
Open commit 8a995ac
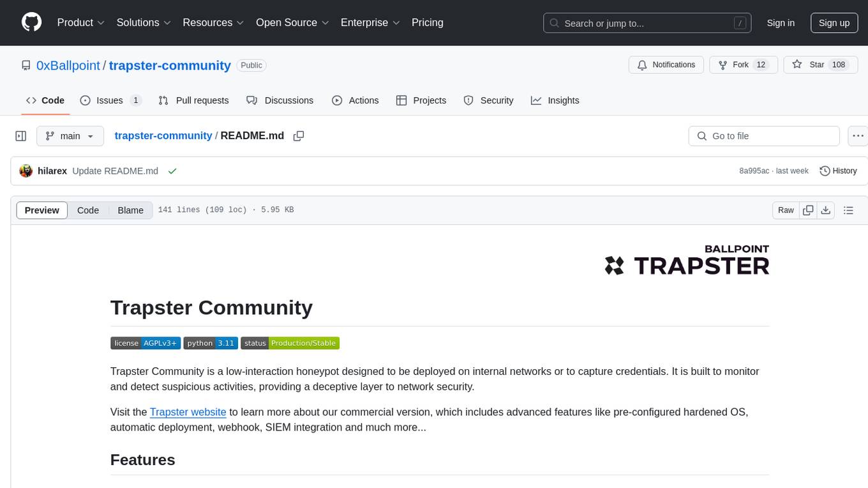(754, 171)
